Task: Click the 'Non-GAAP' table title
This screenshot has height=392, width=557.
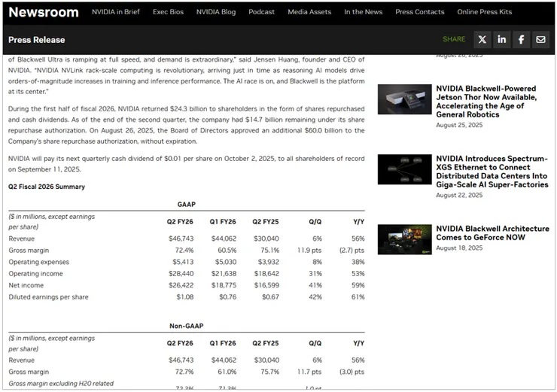Action: tap(187, 326)
